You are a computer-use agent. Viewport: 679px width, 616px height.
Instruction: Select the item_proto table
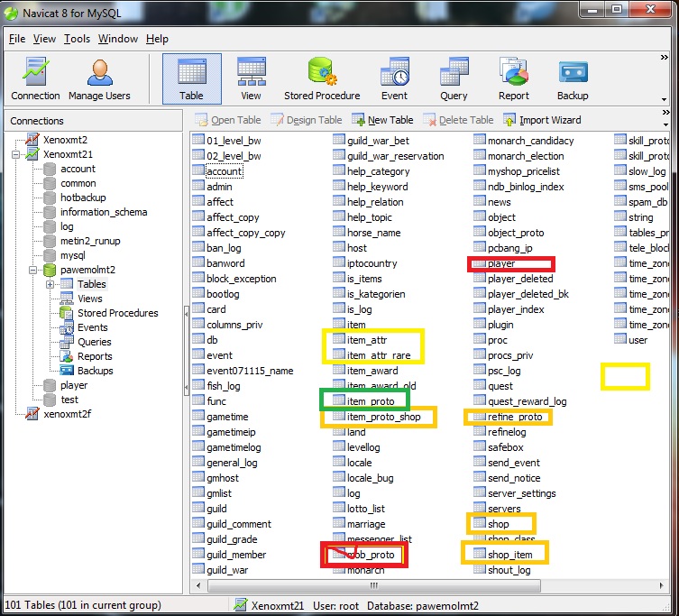click(371, 401)
